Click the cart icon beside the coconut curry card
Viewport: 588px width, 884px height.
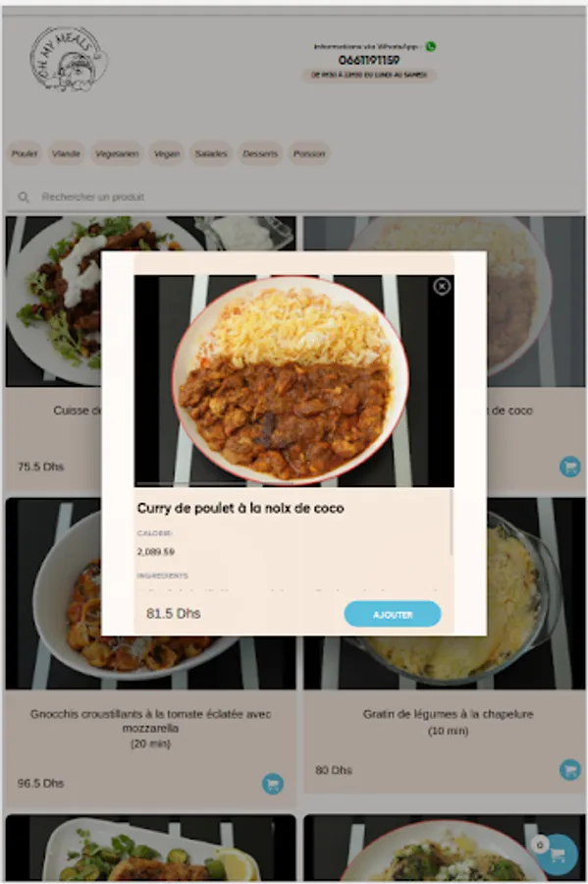click(x=570, y=467)
